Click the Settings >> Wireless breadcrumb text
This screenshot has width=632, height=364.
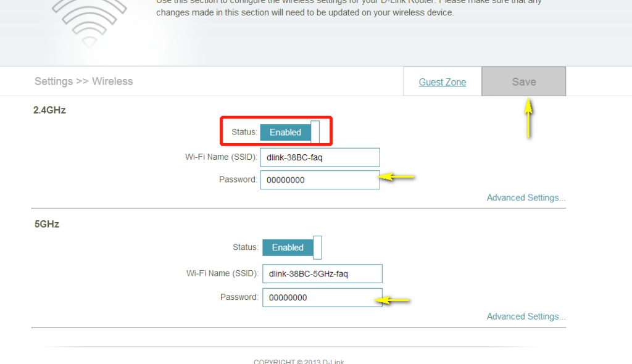(x=83, y=81)
